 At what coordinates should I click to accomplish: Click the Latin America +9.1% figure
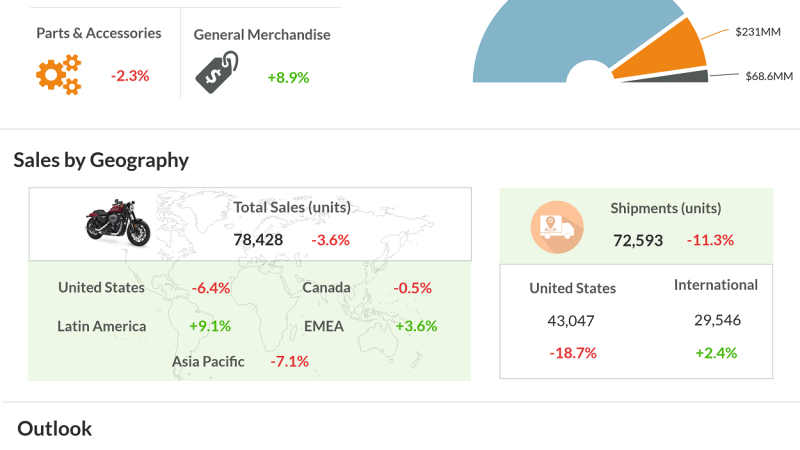210,326
